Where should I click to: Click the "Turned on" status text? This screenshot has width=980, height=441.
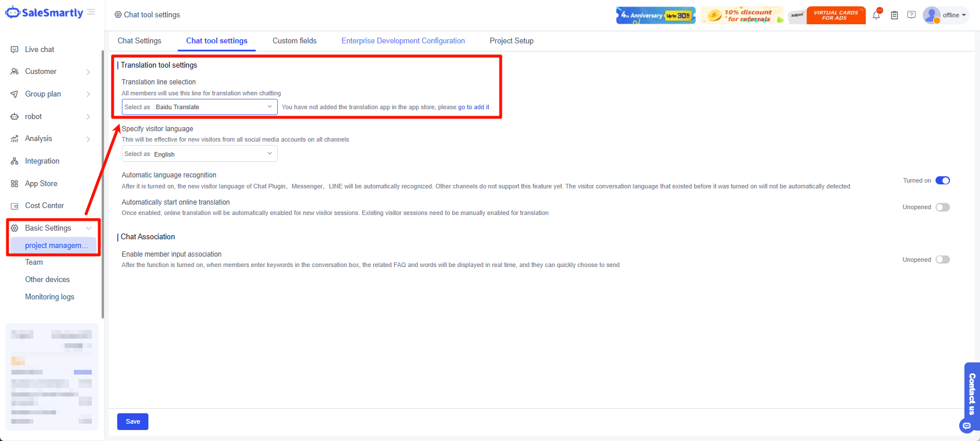[917, 180]
